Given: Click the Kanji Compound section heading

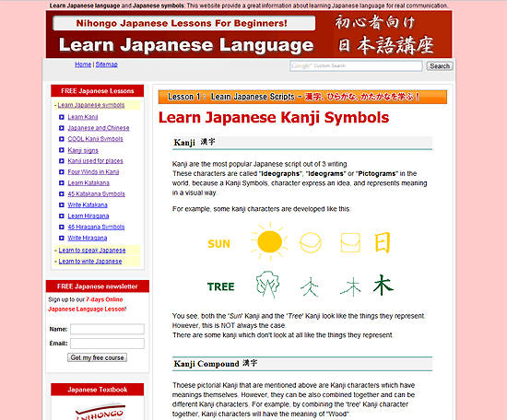Looking at the screenshot, I should click(216, 364).
